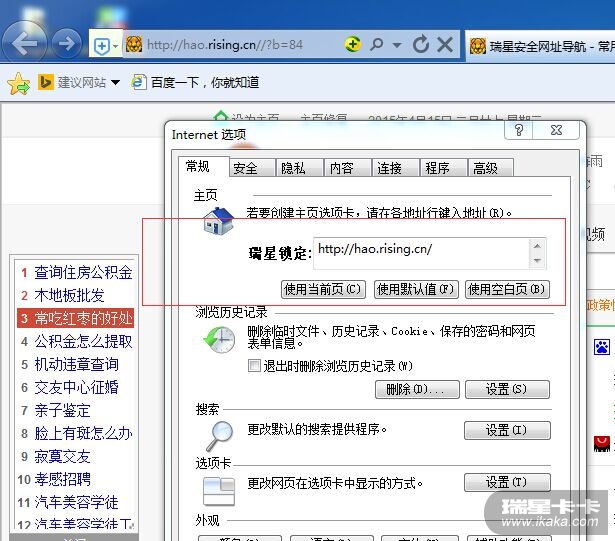The image size is (615, 541).
Task: Open the 百度一下，你就知道 favorites link
Action: (205, 82)
